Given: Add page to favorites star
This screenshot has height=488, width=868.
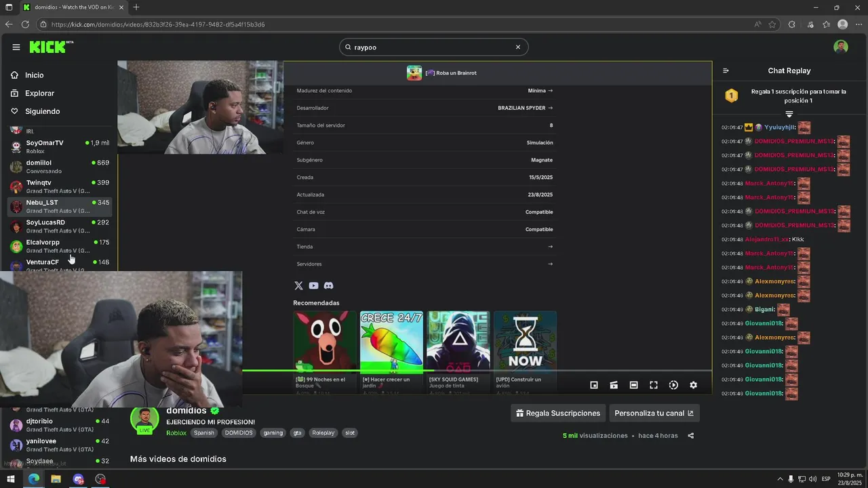Looking at the screenshot, I should tap(772, 24).
